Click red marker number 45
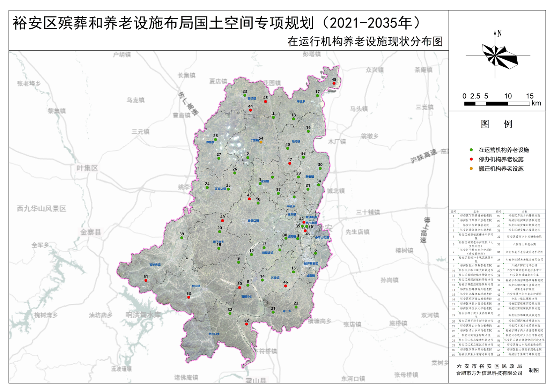This screenshot has width=554, height=392. pyautogui.click(x=265, y=102)
